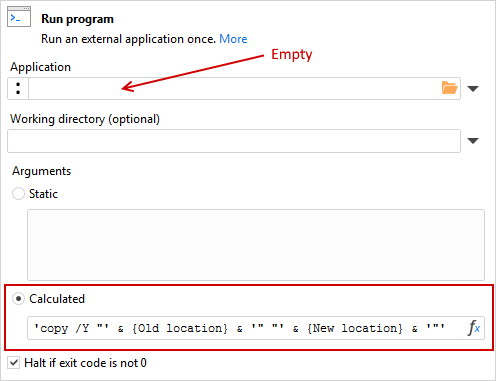Viewport: 496px width, 381px height.
Task: Click inside the Static arguments text area
Action: coord(256,245)
